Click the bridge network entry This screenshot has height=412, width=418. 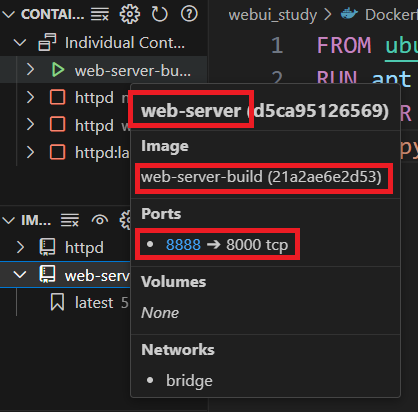click(x=189, y=381)
